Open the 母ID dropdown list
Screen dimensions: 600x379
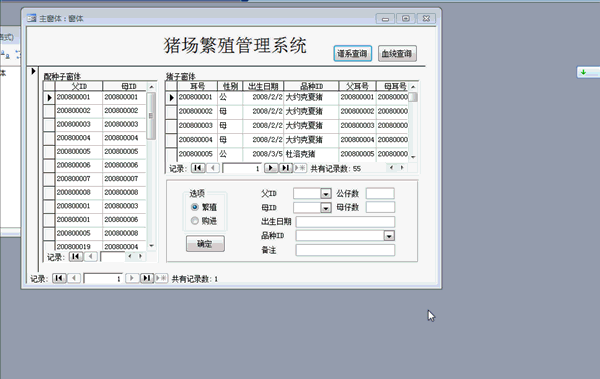click(x=326, y=208)
